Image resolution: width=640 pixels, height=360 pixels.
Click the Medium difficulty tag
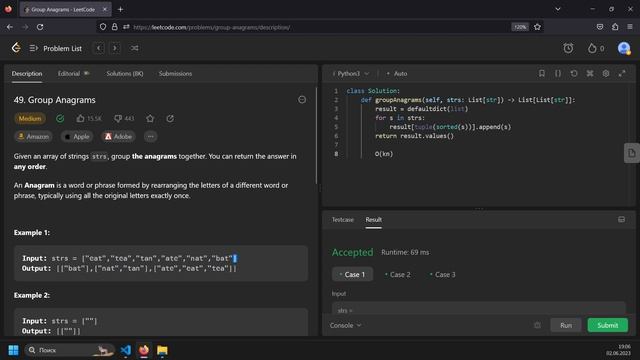click(x=30, y=118)
